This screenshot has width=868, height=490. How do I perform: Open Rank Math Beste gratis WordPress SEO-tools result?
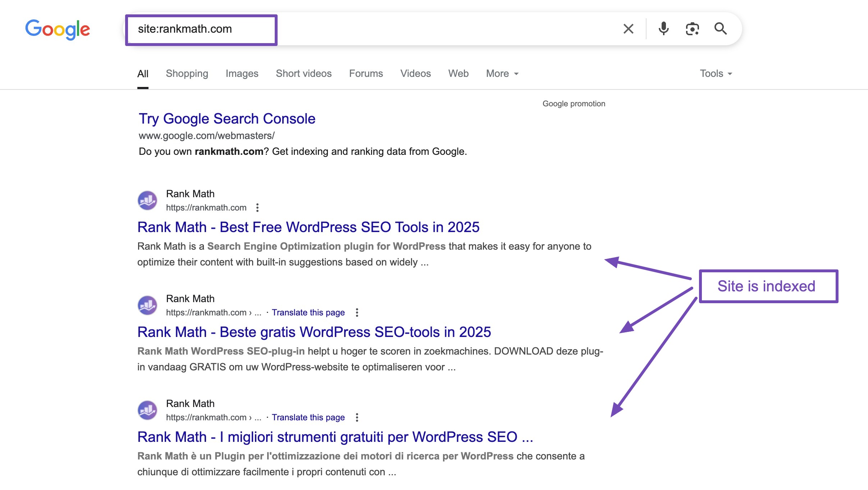(314, 332)
